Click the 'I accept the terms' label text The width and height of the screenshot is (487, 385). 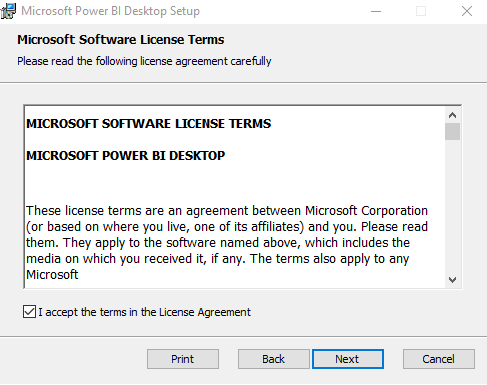coord(144,312)
